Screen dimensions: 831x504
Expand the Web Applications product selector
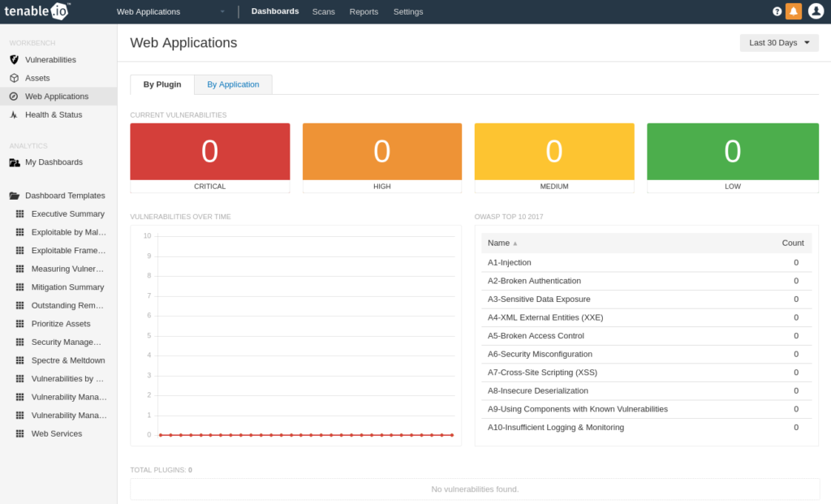pos(170,11)
